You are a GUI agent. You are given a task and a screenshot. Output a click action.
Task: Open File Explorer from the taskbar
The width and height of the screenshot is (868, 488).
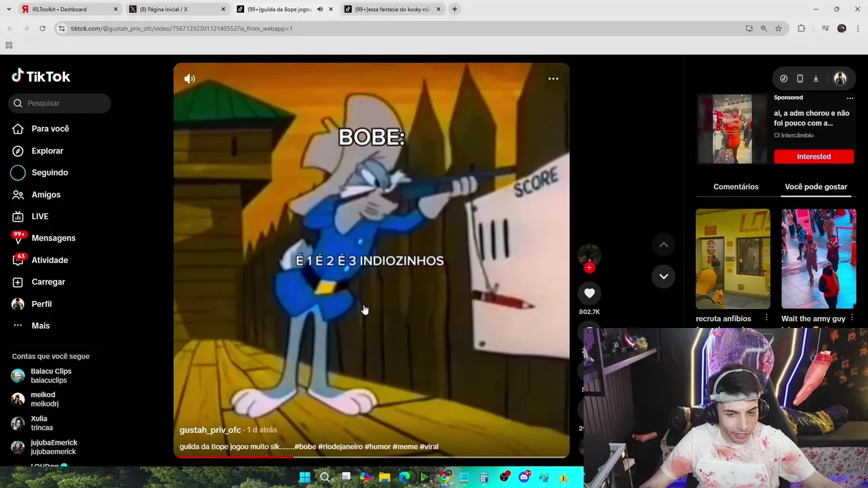(384, 477)
